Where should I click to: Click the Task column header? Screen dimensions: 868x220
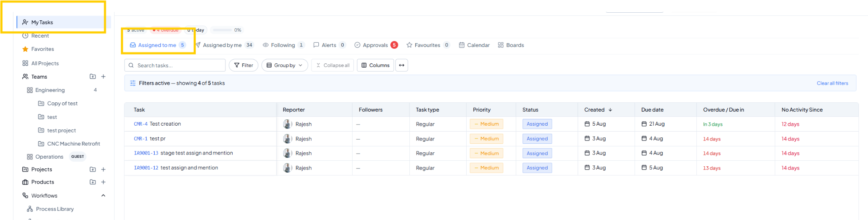pyautogui.click(x=139, y=110)
